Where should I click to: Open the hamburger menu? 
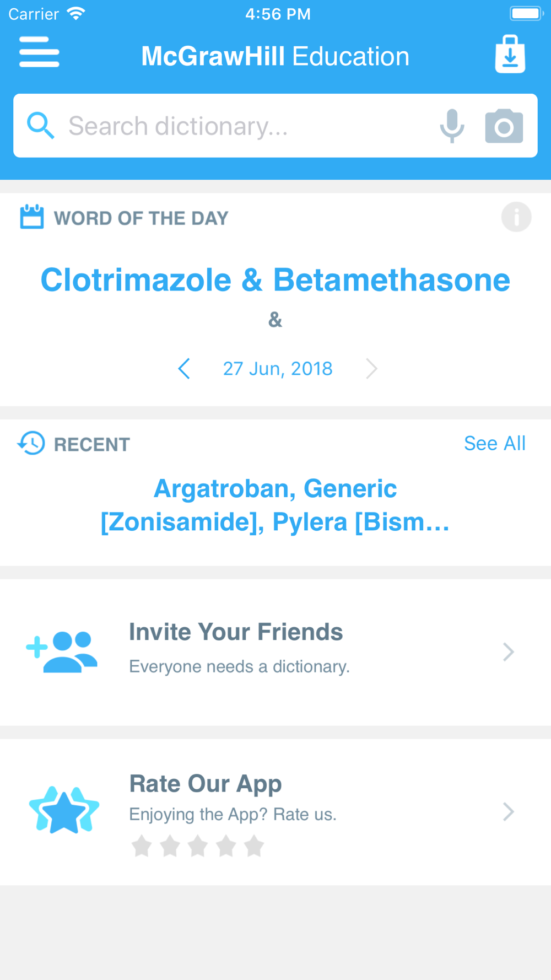click(39, 52)
